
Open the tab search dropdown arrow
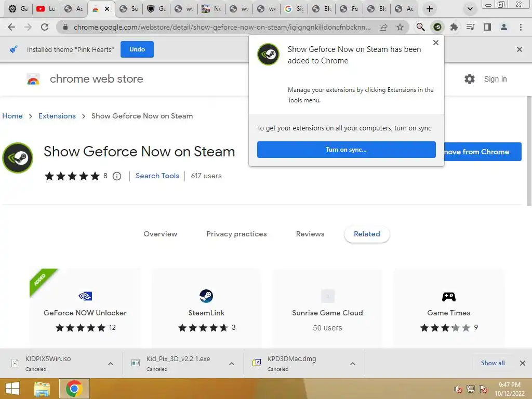coord(470,9)
